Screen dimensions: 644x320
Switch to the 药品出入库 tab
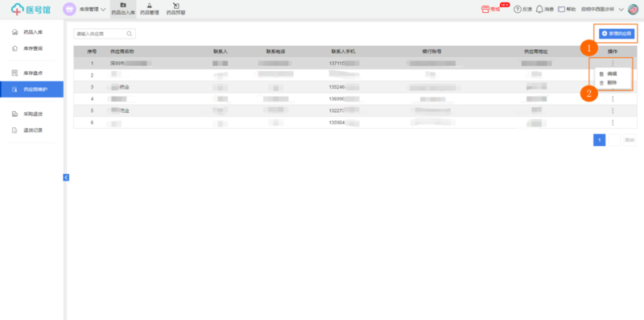[x=123, y=9]
